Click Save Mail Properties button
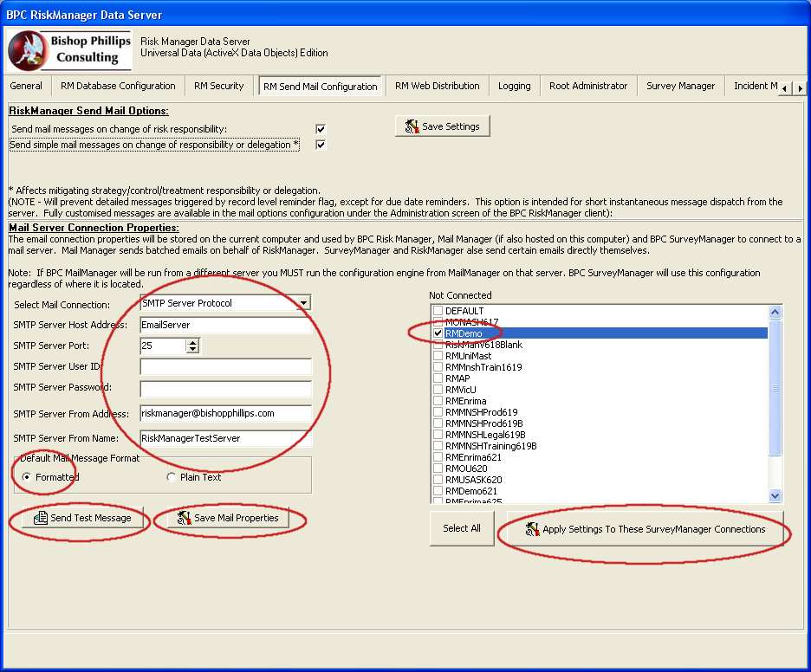This screenshot has height=672, width=811. [x=228, y=518]
